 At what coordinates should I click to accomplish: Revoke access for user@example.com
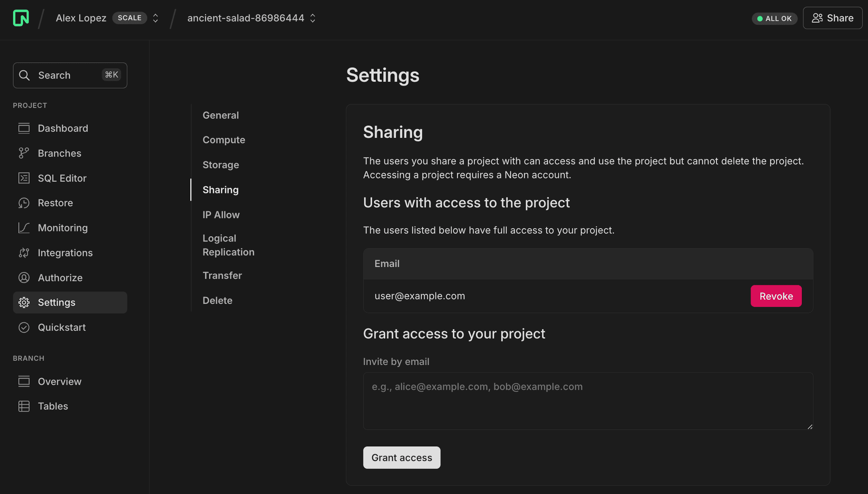click(x=776, y=296)
